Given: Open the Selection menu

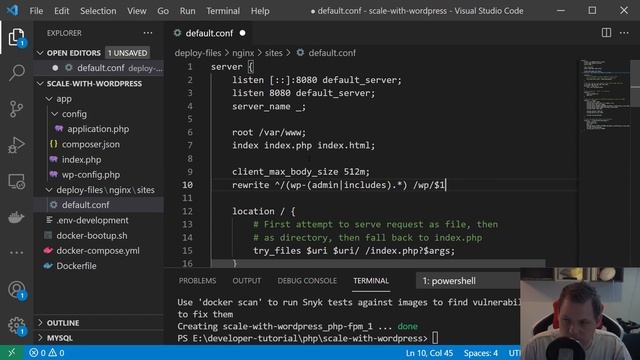Looking at the screenshot, I should click(98, 11).
